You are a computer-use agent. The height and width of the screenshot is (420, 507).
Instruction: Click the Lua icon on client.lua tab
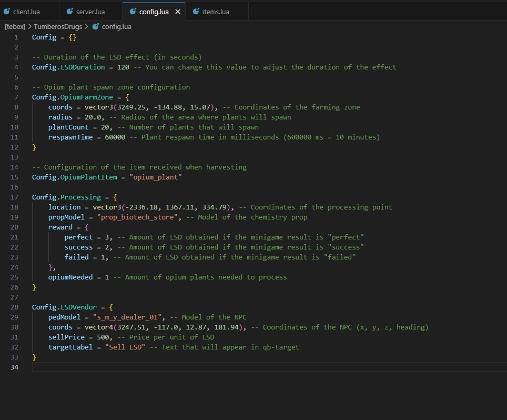(x=7, y=12)
